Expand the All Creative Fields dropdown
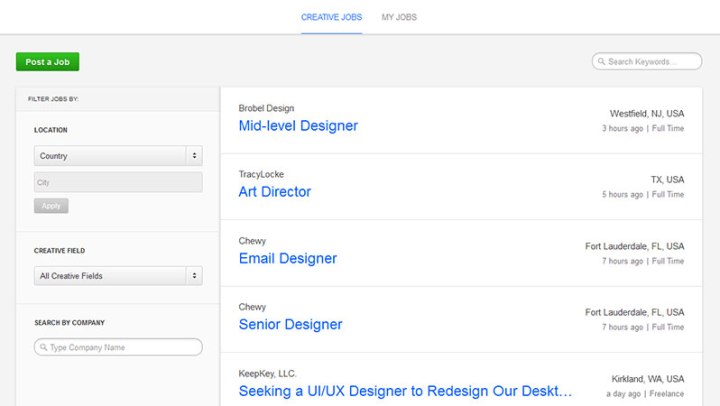Image resolution: width=720 pixels, height=406 pixels. tap(118, 276)
